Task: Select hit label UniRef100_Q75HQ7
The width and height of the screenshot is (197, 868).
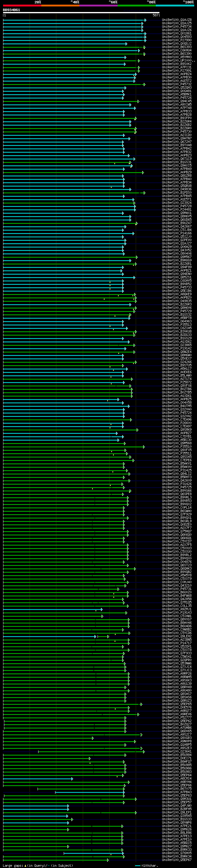Action: click(177, 531)
